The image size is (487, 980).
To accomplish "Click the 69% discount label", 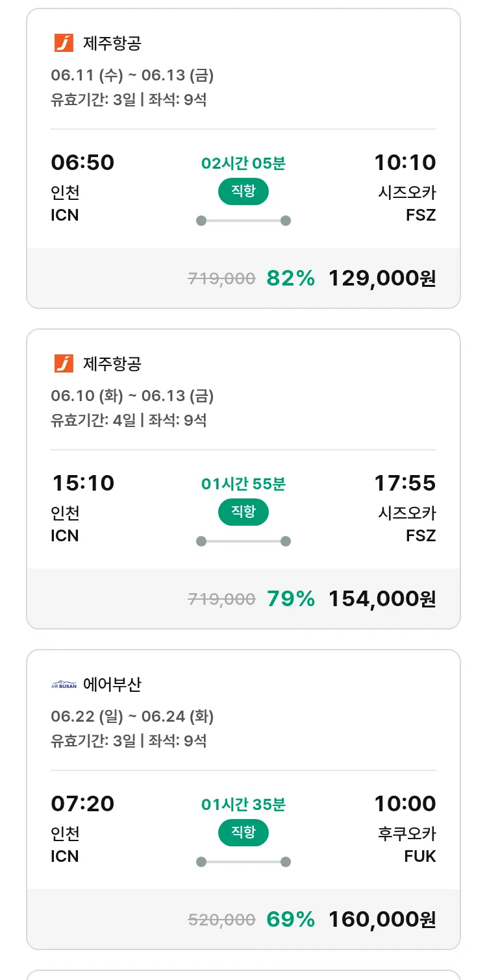I will [x=290, y=920].
